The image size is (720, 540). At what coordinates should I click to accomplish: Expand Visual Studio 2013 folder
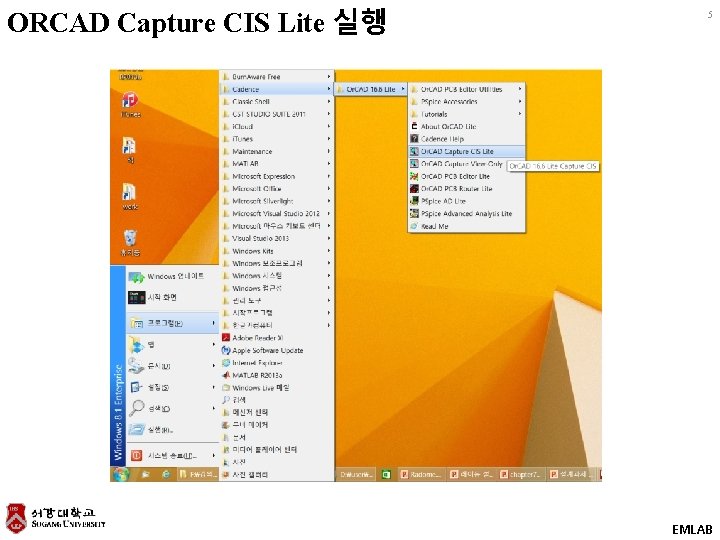[277, 238]
